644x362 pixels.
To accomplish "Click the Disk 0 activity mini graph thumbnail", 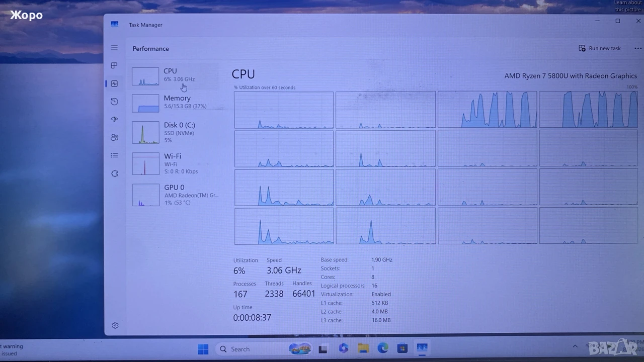I will coord(145,133).
